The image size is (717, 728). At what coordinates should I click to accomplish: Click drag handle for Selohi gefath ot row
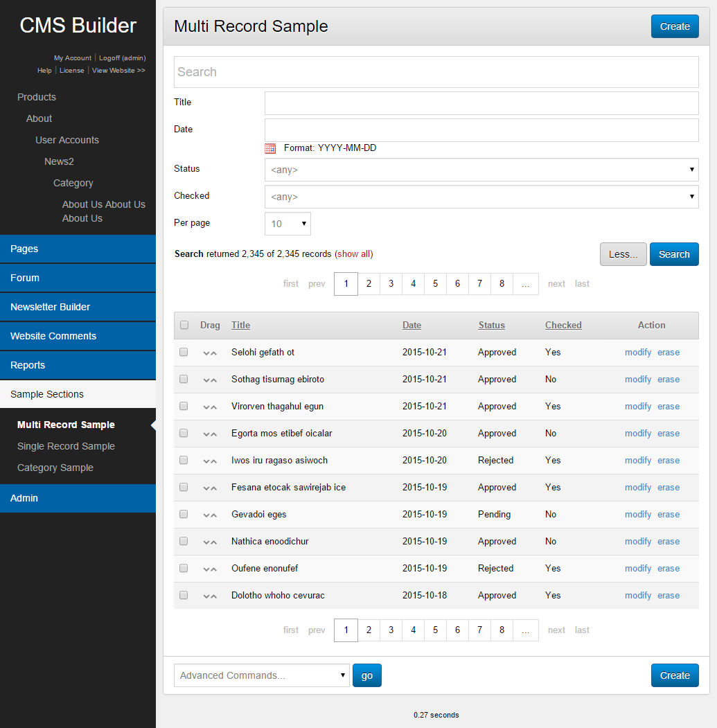click(x=210, y=353)
